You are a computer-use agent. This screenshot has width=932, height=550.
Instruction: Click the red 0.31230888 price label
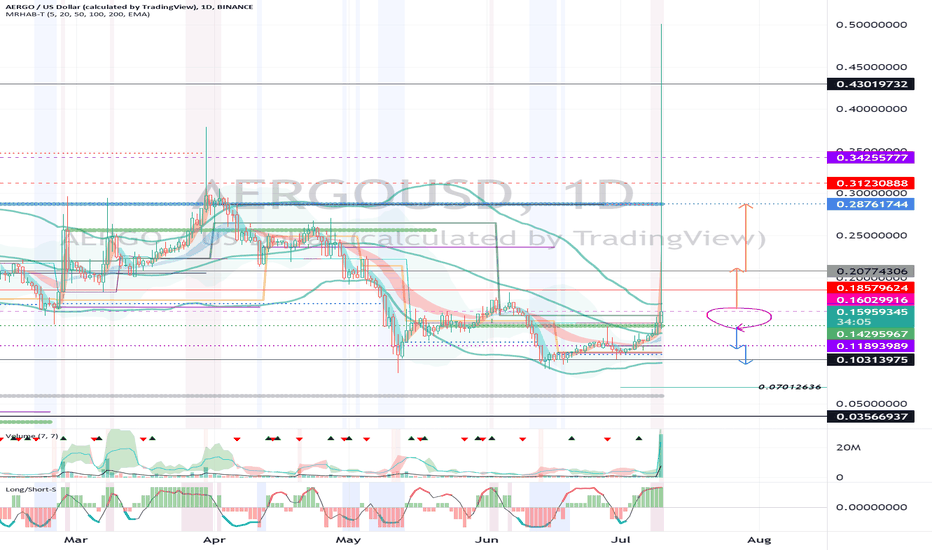coord(871,183)
